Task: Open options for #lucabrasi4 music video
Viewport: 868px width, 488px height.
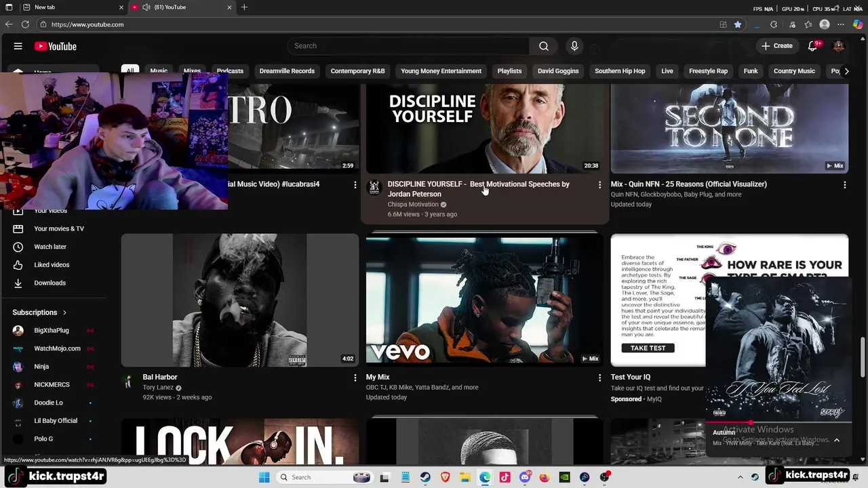Action: tap(355, 184)
